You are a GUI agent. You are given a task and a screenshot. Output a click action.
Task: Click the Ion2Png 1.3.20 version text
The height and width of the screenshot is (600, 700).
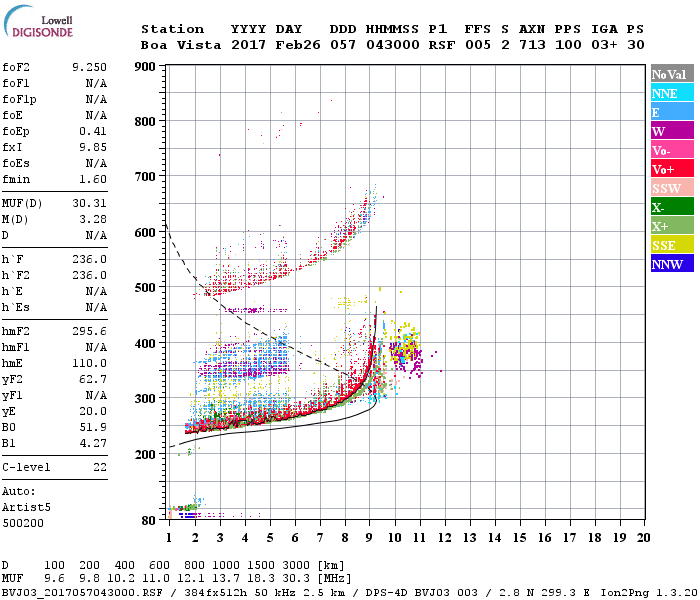[x=649, y=593]
